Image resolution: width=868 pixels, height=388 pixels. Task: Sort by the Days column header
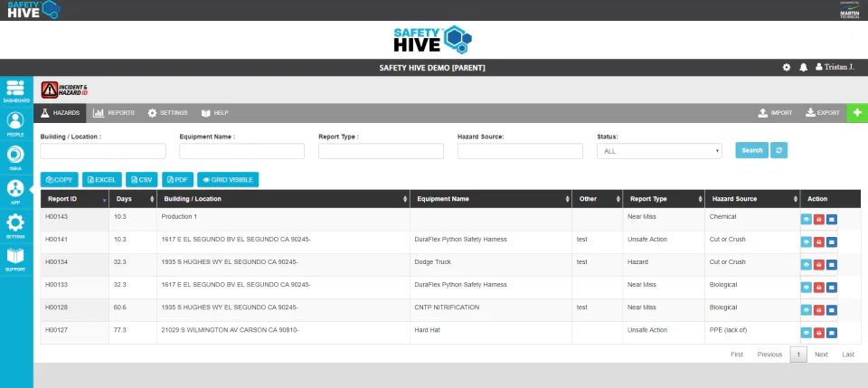133,199
